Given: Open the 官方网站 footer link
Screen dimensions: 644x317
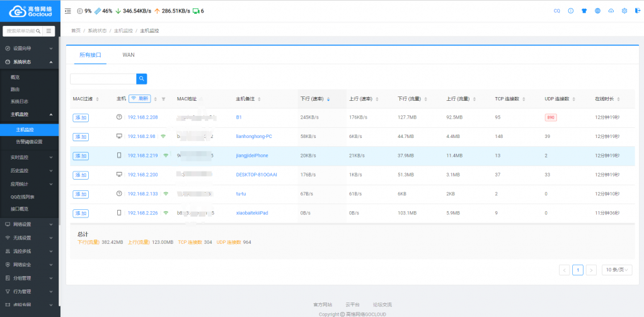Looking at the screenshot, I should pyautogui.click(x=323, y=304).
